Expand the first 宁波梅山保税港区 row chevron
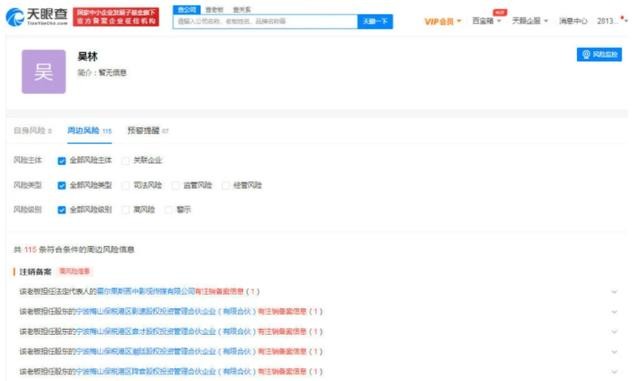This screenshot has width=640, height=381. [614, 312]
